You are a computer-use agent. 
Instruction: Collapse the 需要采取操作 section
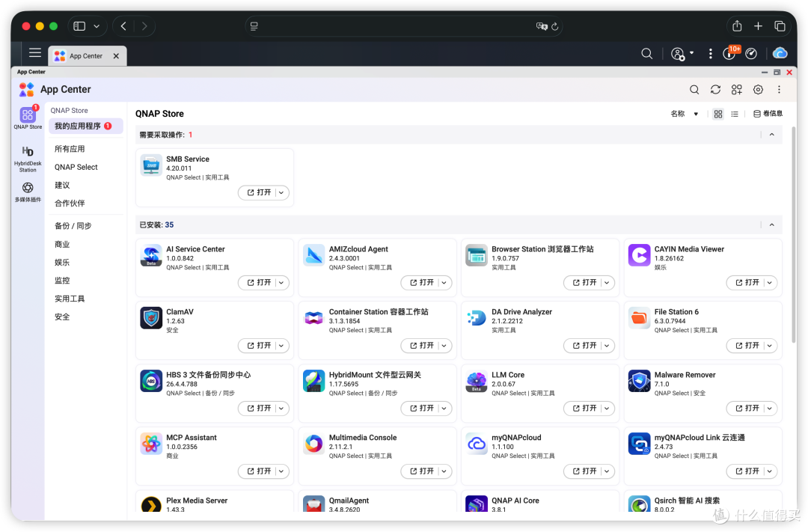(772, 135)
